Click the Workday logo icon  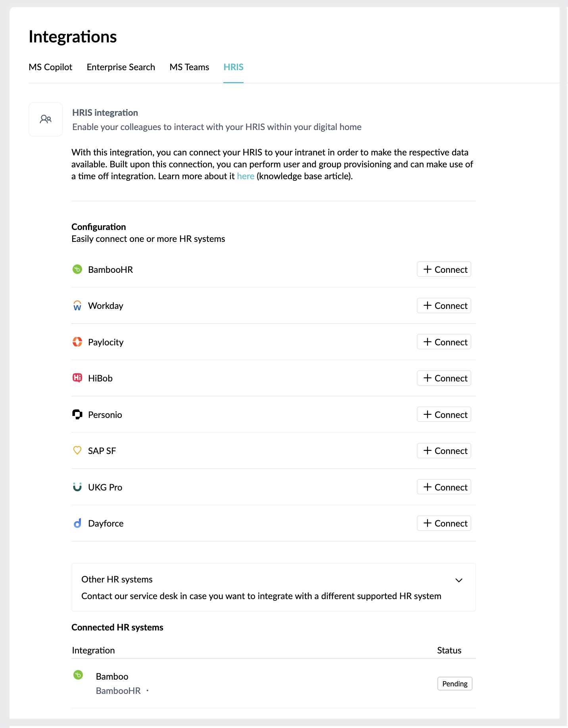(77, 306)
